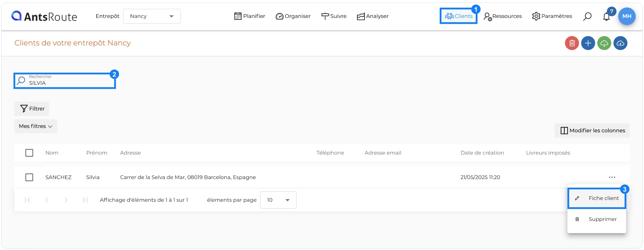644x250 pixels.
Task: Click the Analyser chart icon
Action: 361,17
